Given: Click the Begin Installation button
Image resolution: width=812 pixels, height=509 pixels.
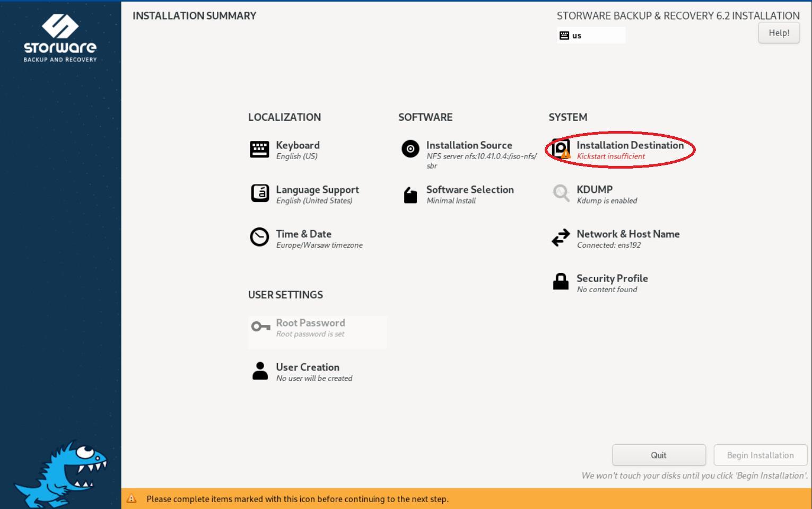Looking at the screenshot, I should pyautogui.click(x=760, y=455).
